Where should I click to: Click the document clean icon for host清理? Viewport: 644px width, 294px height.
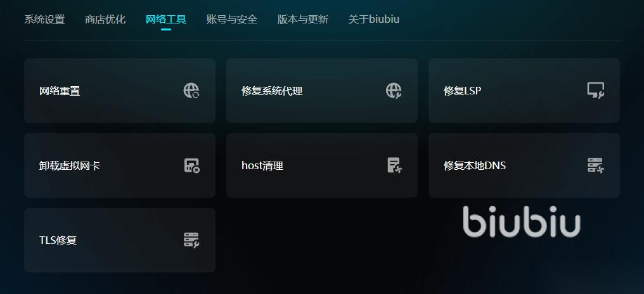[x=394, y=165]
